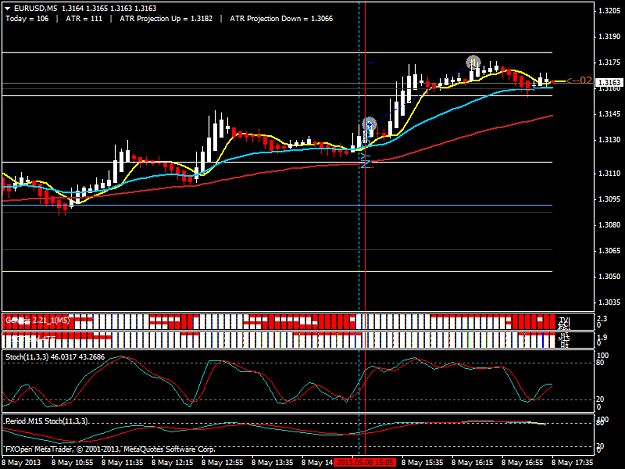The height and width of the screenshot is (469, 625).
Task: Click the 1.3065 price axis label
Action: tap(609, 251)
